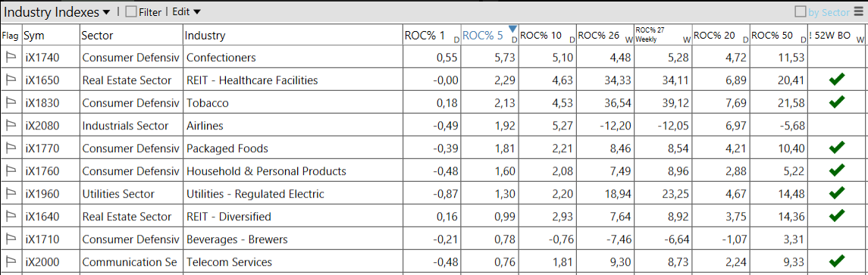This screenshot has height=275, width=868.
Task: Flag the iX2000 Telecom Services row
Action: (x=10, y=261)
